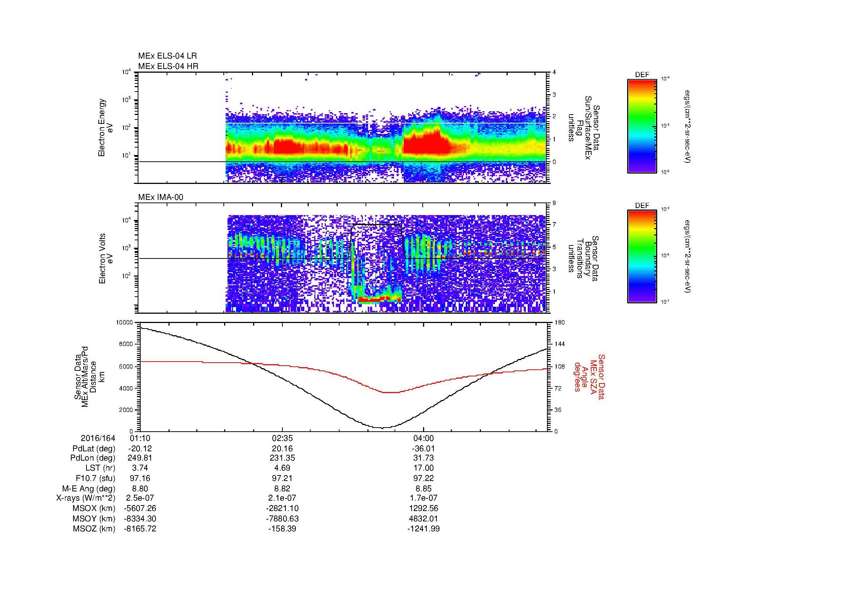Click the MSOY value '4832.01'
Screen dimensions: 868x613
(x=423, y=518)
